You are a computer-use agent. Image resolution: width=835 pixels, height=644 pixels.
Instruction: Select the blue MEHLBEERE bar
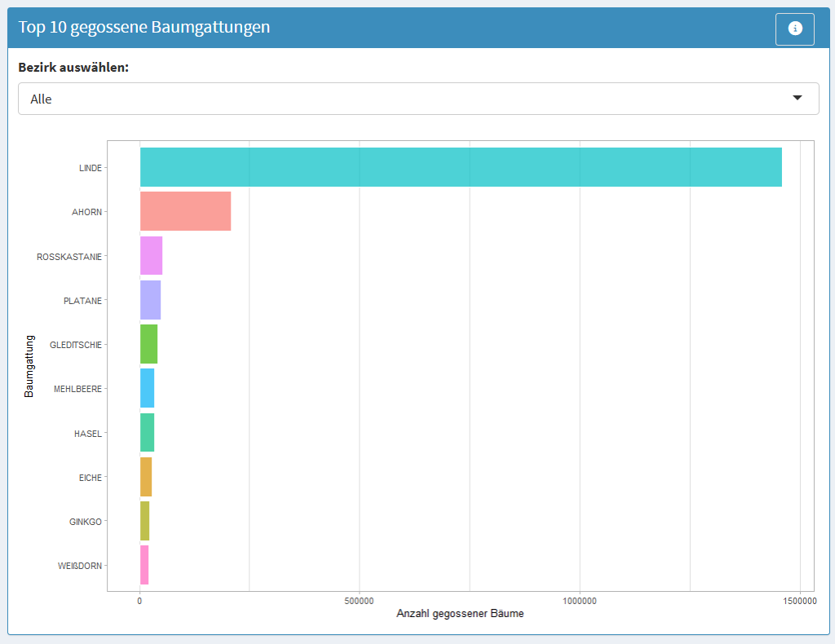click(x=147, y=388)
